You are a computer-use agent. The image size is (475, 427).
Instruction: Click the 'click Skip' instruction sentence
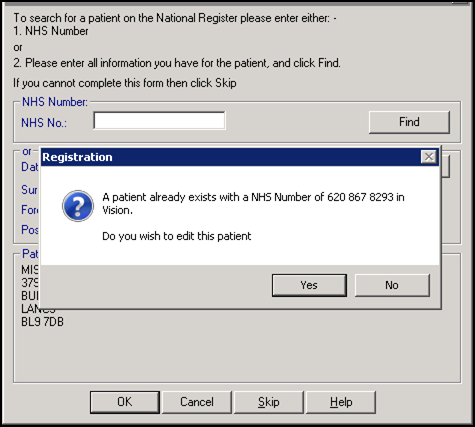point(125,83)
